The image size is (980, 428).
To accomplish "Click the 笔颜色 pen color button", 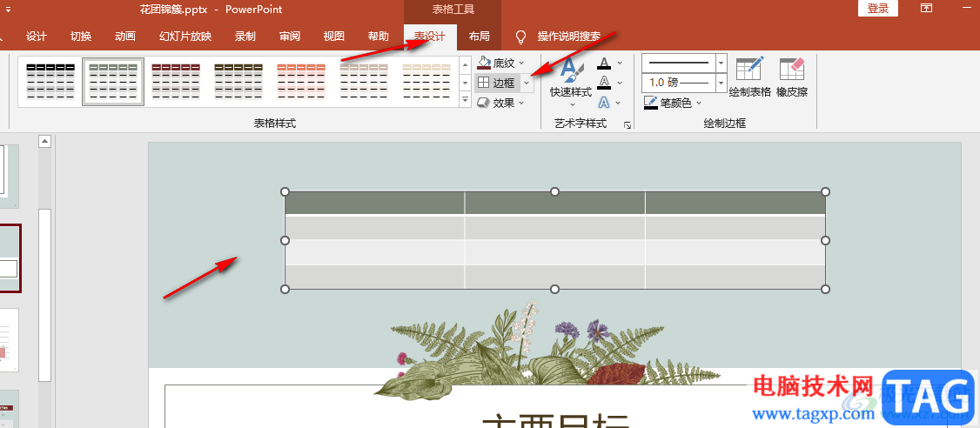I will point(668,104).
